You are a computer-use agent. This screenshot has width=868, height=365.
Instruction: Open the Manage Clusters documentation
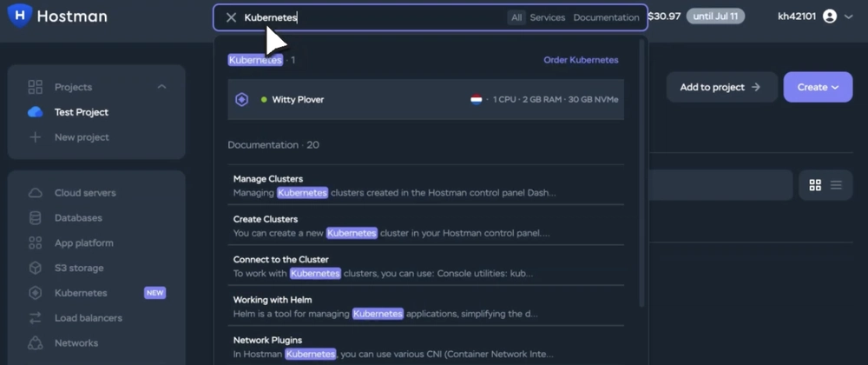pyautogui.click(x=425, y=186)
